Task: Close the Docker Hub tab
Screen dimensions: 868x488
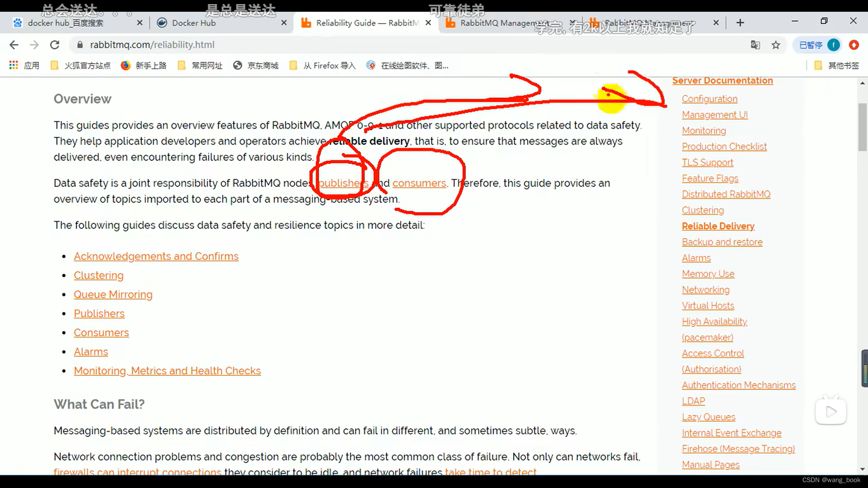Action: [284, 23]
